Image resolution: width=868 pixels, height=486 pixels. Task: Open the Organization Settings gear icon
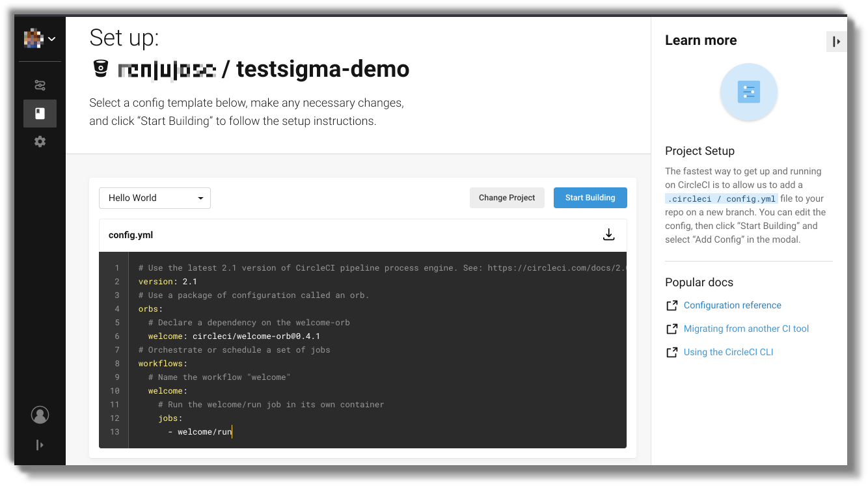(x=40, y=141)
